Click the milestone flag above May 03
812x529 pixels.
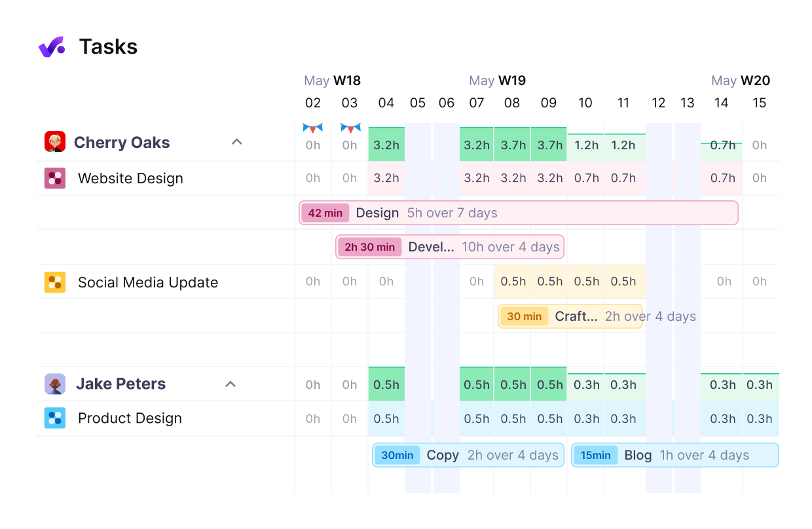click(349, 126)
